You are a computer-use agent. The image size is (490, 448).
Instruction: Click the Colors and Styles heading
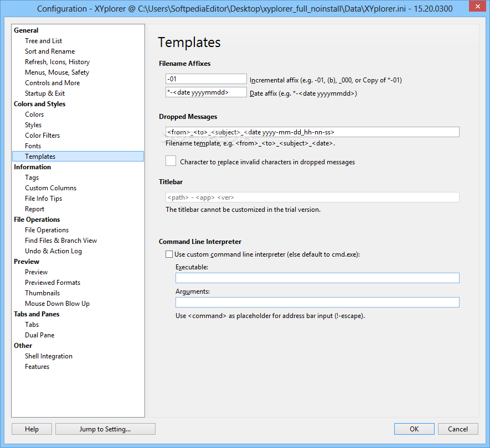click(x=39, y=104)
